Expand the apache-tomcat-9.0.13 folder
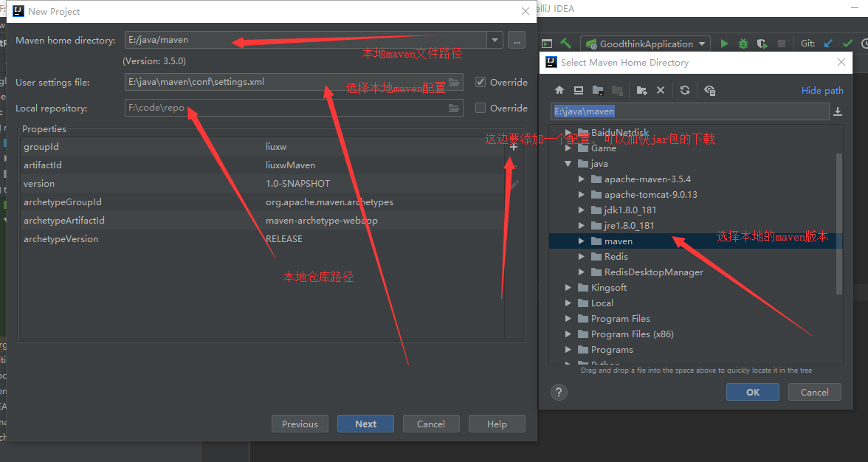 coord(582,195)
